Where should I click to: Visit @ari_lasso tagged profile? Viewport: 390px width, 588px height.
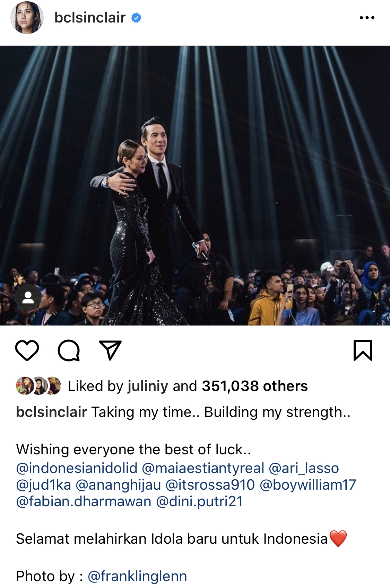pyautogui.click(x=304, y=468)
